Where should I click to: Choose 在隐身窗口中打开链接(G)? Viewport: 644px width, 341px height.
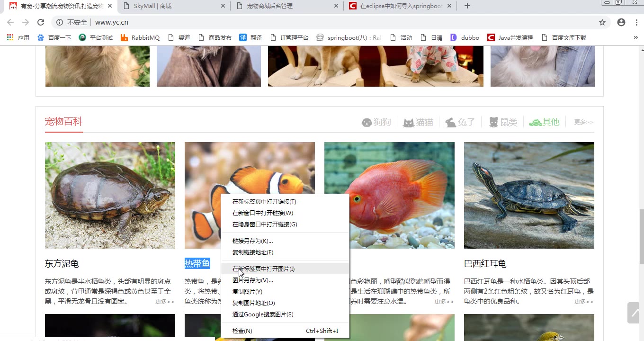pos(285,224)
